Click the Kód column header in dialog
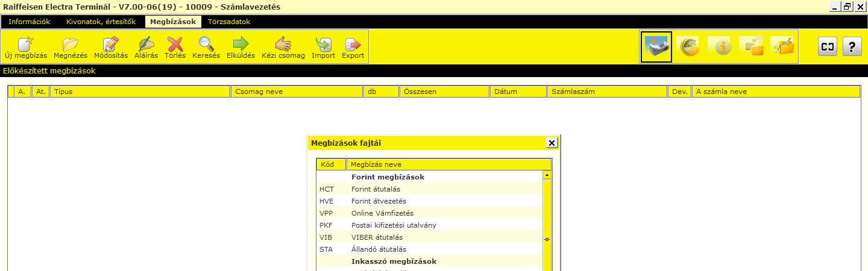The width and height of the screenshot is (868, 271). (x=332, y=164)
